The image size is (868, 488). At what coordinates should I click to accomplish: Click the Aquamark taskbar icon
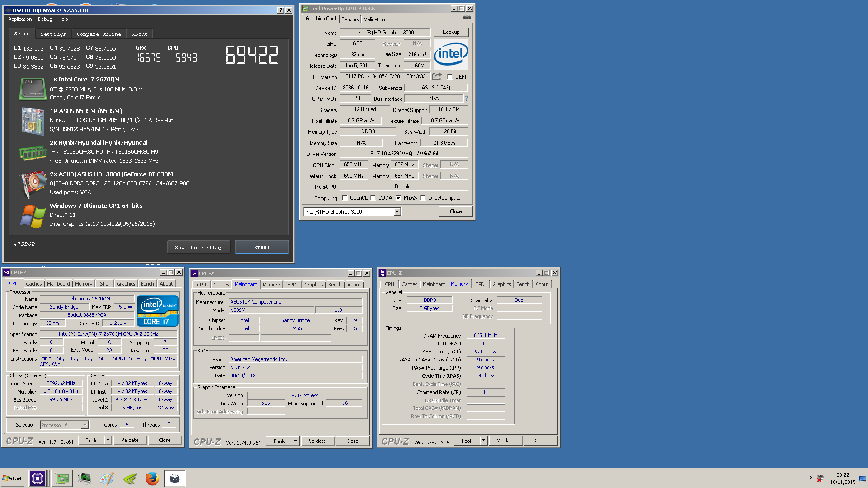(x=175, y=479)
